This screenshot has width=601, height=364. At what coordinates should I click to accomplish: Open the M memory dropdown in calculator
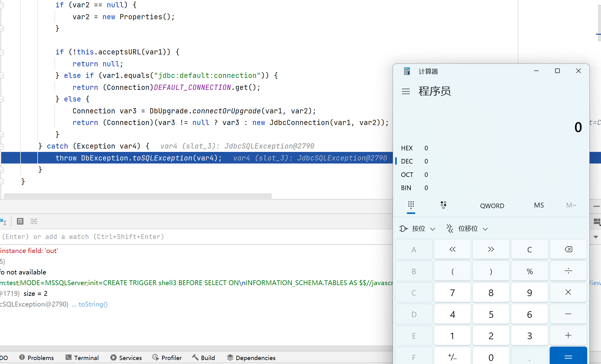(571, 205)
